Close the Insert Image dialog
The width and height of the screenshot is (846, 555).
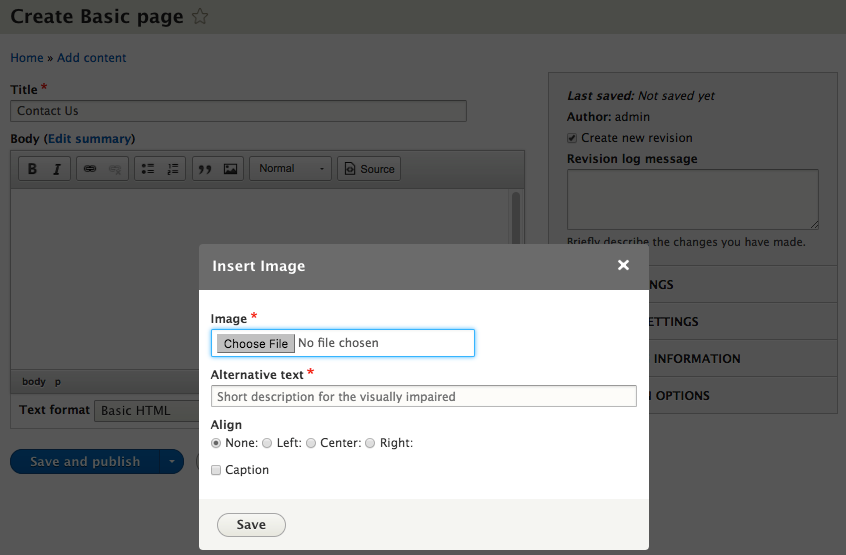pyautogui.click(x=623, y=265)
